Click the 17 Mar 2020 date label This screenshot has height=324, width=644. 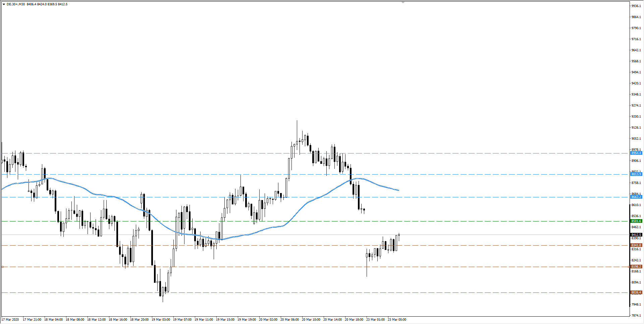click(10, 320)
